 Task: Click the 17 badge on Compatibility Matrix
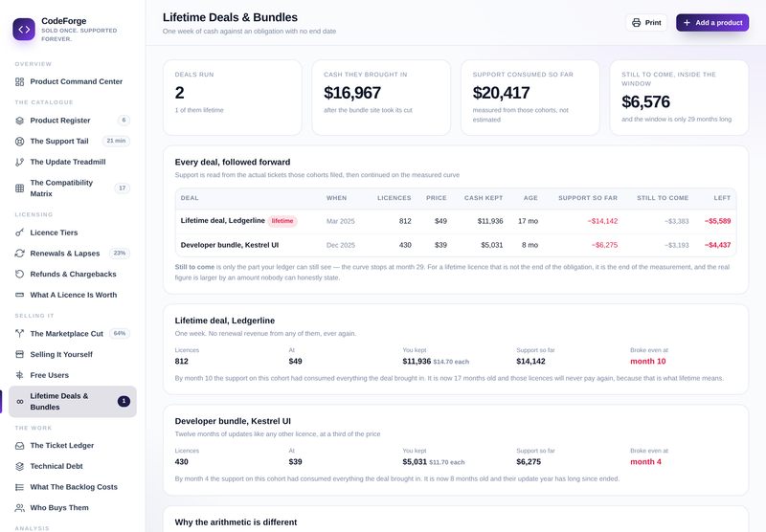(x=123, y=188)
